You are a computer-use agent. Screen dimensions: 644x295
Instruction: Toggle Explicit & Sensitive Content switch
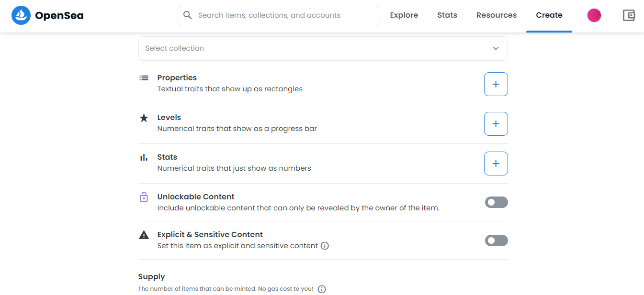pyautogui.click(x=496, y=240)
